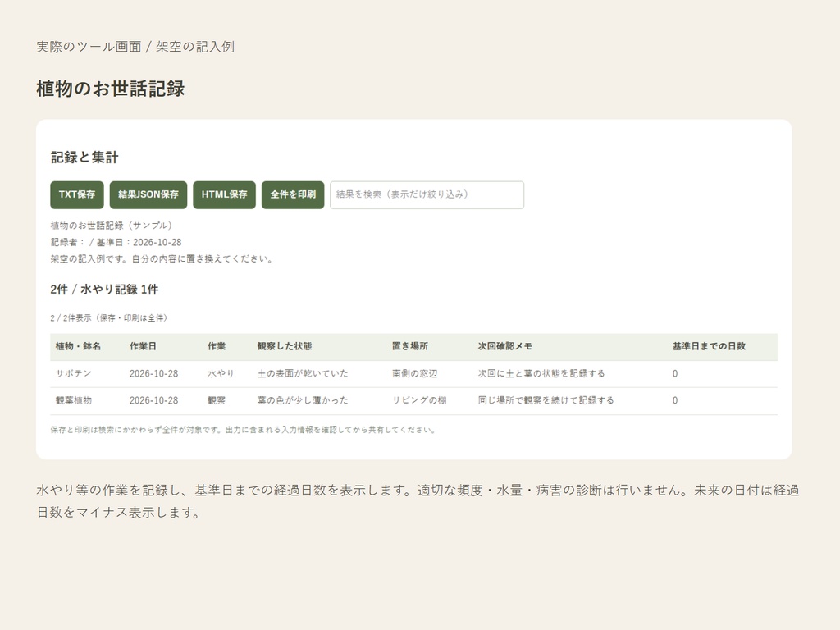This screenshot has height=630, width=840.
Task: Select the 観察した状態 column header
Action: [x=285, y=346]
